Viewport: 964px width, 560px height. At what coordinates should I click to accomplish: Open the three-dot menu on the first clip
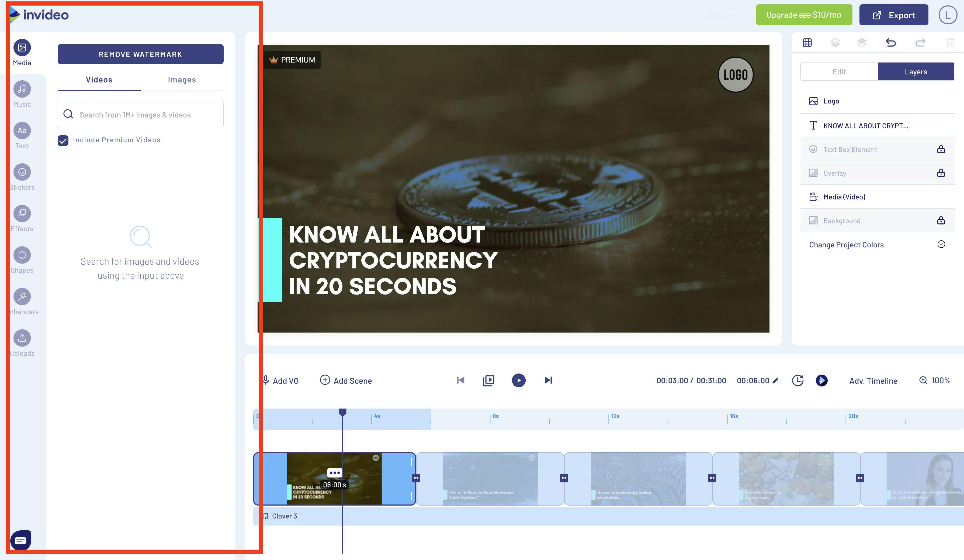pos(335,472)
